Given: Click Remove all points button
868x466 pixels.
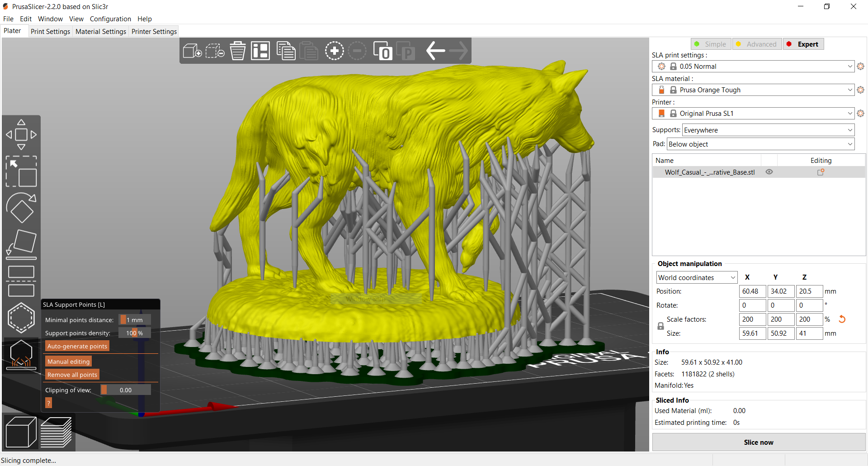Looking at the screenshot, I should pos(72,375).
